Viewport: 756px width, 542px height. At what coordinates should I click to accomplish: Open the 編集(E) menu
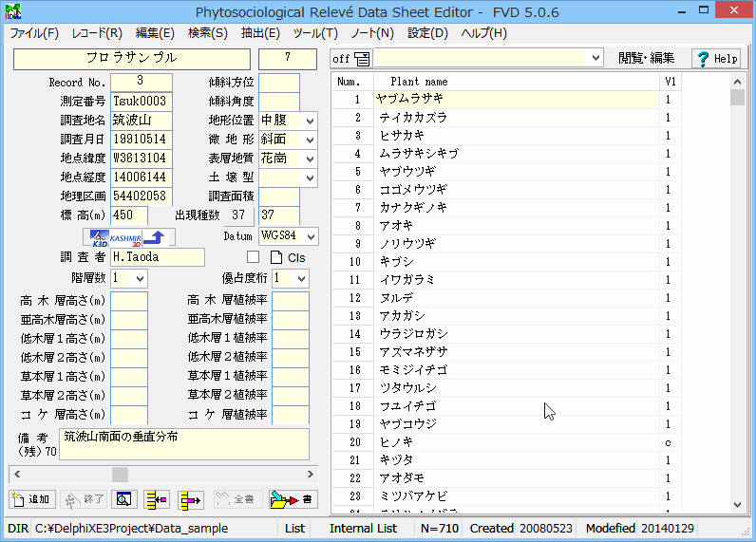click(x=155, y=33)
